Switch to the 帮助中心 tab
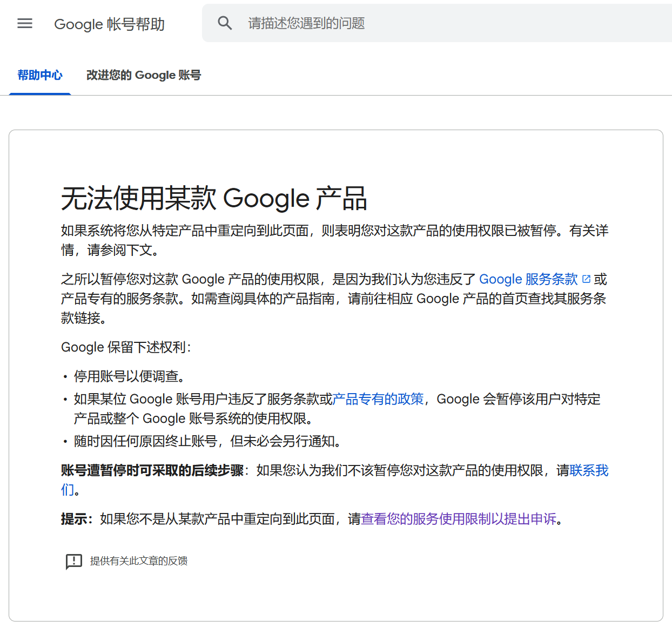This screenshot has width=672, height=628. (x=40, y=75)
